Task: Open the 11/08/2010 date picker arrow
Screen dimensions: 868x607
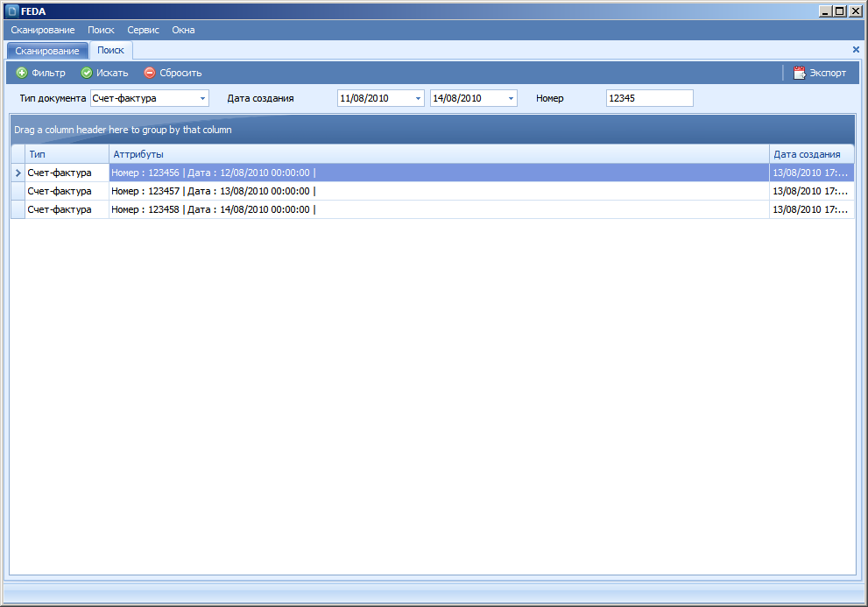Action: (418, 99)
